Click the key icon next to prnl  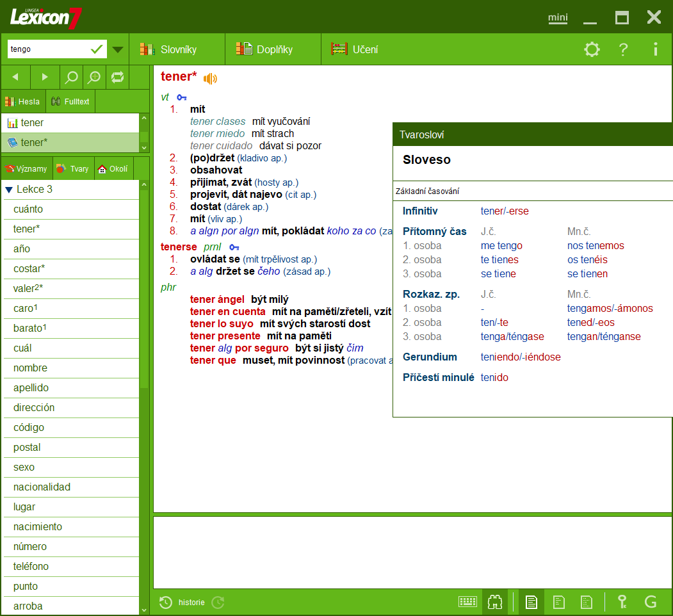click(234, 247)
